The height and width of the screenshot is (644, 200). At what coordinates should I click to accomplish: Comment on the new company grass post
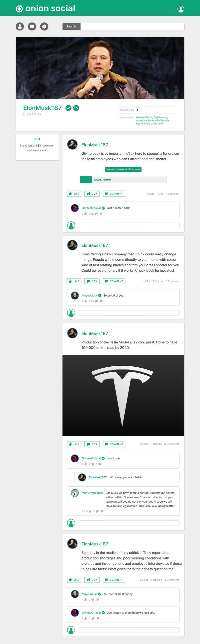coord(114,281)
